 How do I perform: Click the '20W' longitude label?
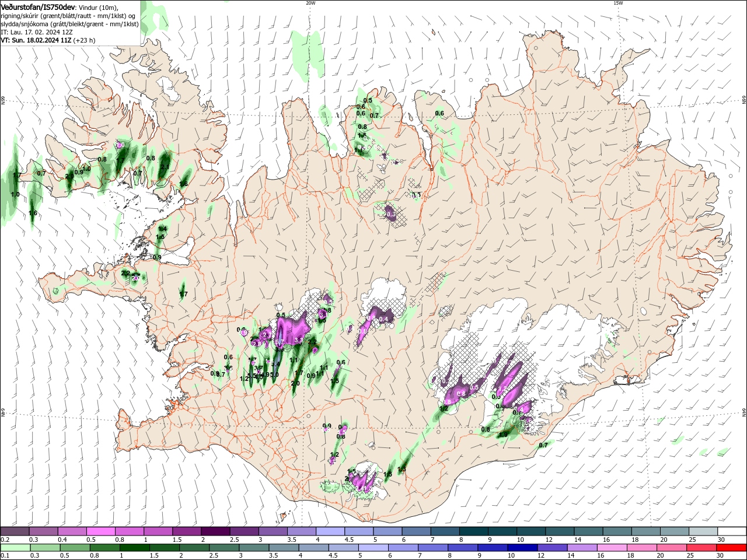click(310, 3)
